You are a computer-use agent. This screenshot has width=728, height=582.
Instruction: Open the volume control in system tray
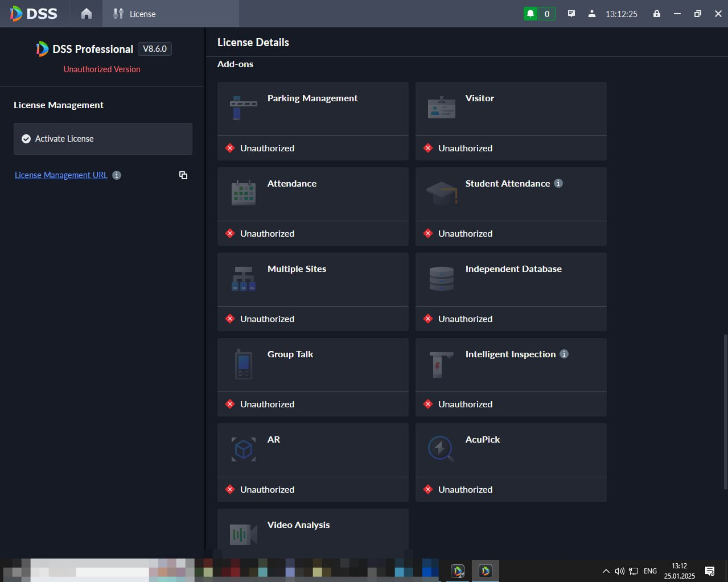[x=619, y=571]
